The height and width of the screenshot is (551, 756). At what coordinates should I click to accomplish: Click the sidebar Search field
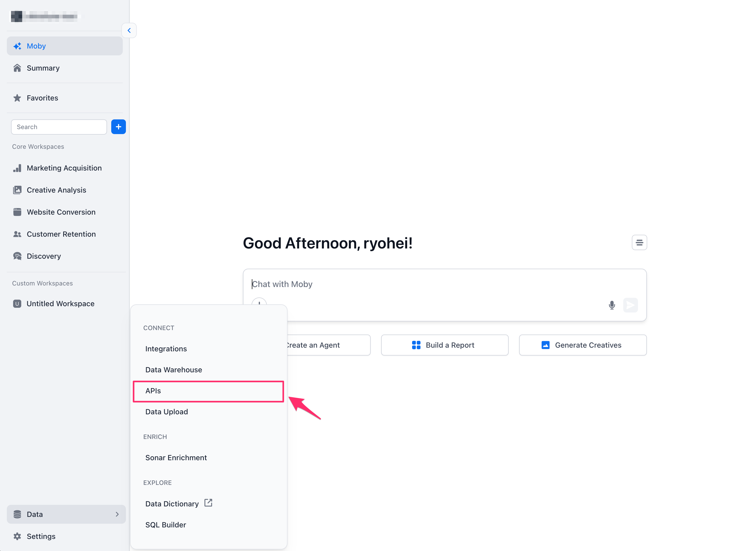[x=59, y=127]
